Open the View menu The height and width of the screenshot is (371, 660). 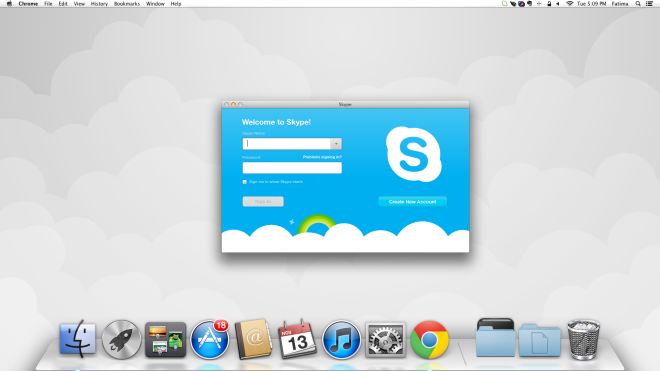(79, 4)
